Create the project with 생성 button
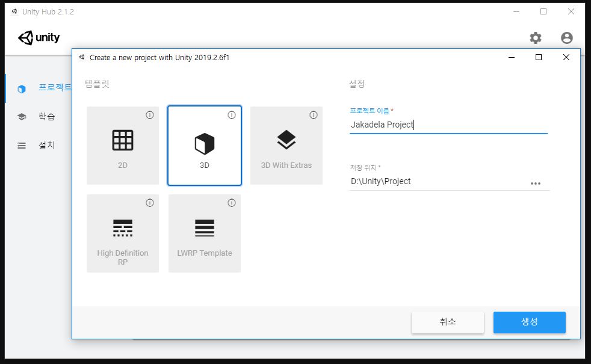 pos(529,322)
